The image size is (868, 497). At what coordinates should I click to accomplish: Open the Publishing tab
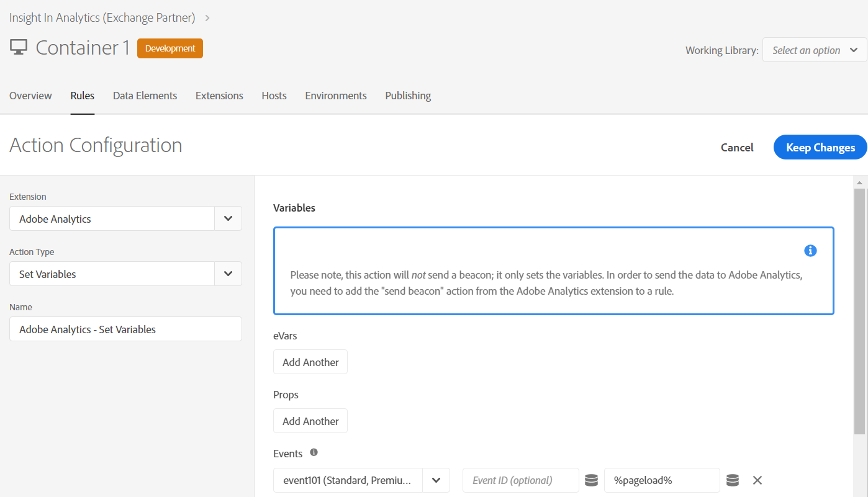(408, 96)
